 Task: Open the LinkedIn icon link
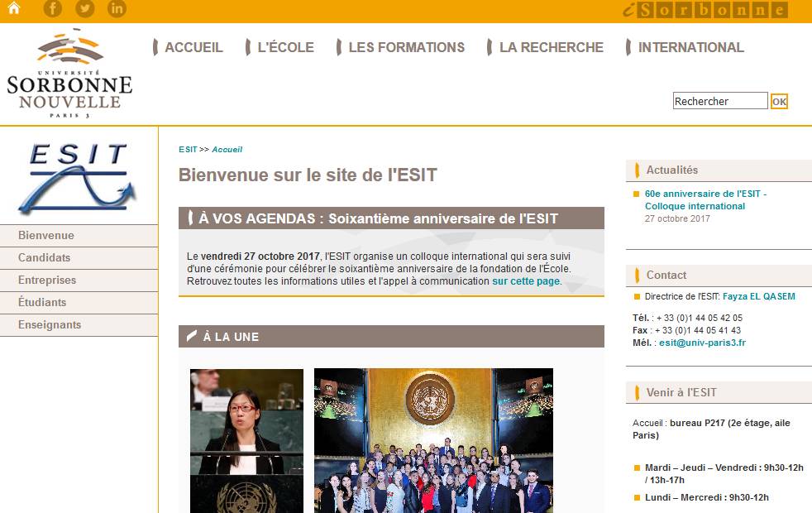(117, 7)
